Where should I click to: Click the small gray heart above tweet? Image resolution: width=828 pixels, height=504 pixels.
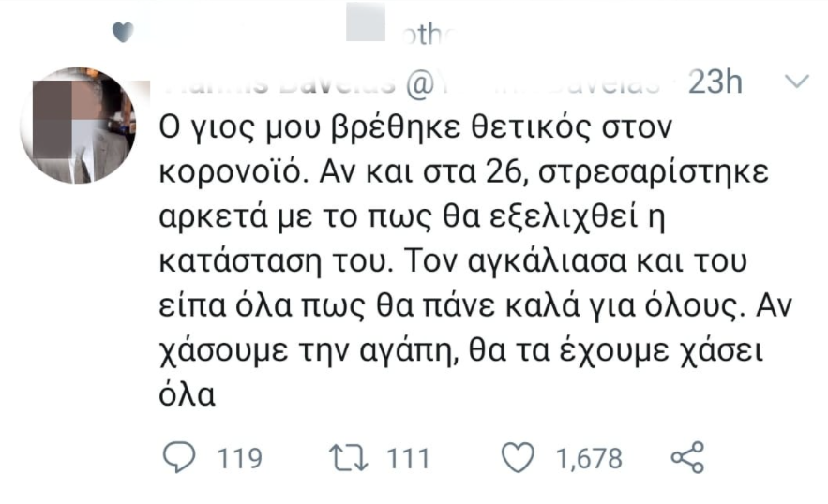point(123,33)
